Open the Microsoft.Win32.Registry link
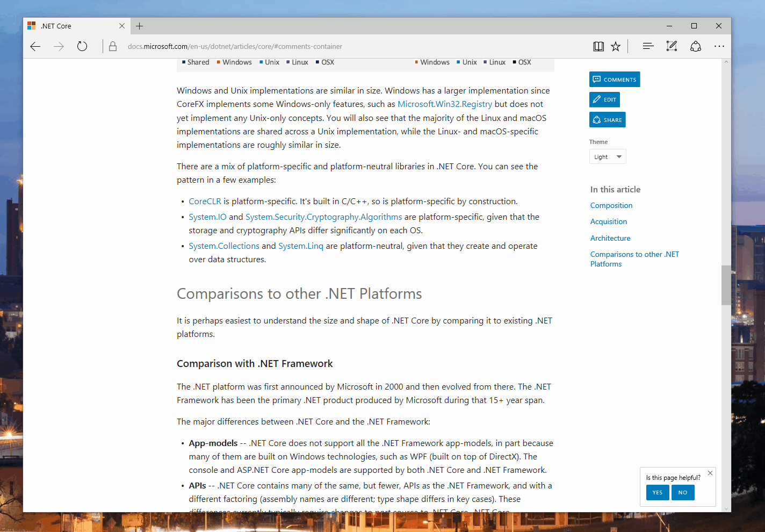 click(x=445, y=104)
